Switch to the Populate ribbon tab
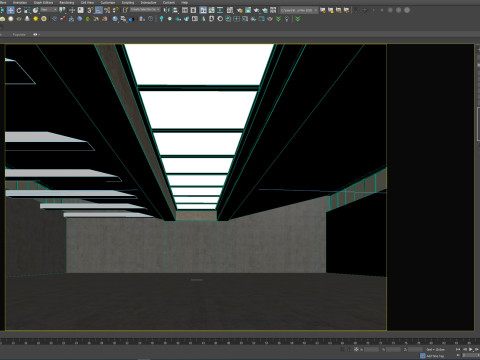The image size is (480, 360). [x=19, y=34]
